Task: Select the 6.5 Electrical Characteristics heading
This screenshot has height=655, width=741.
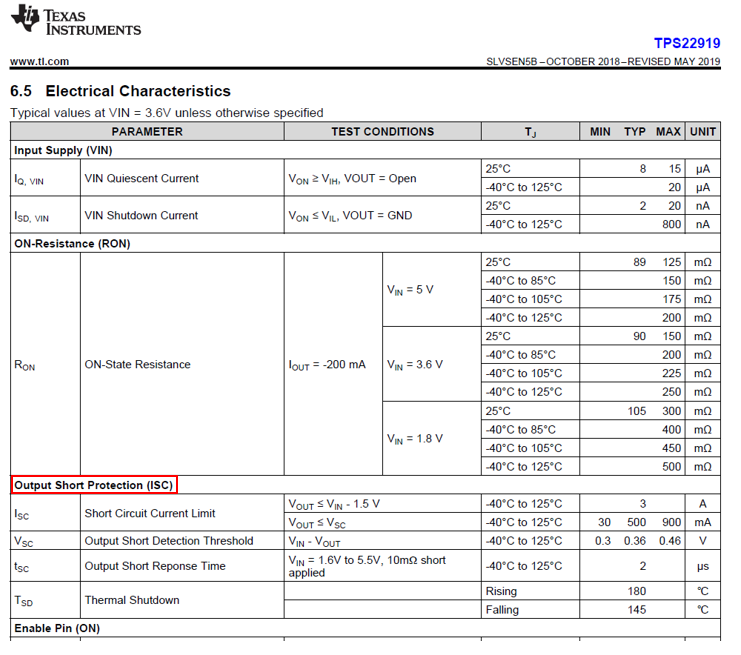Action: (x=121, y=91)
